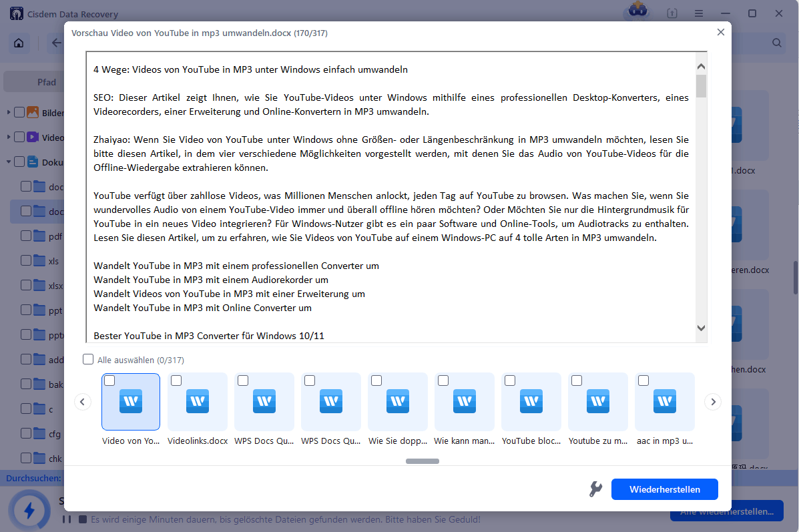799x532 pixels.
Task: Toggle the Alle auswählen checkbox
Action: 87,359
